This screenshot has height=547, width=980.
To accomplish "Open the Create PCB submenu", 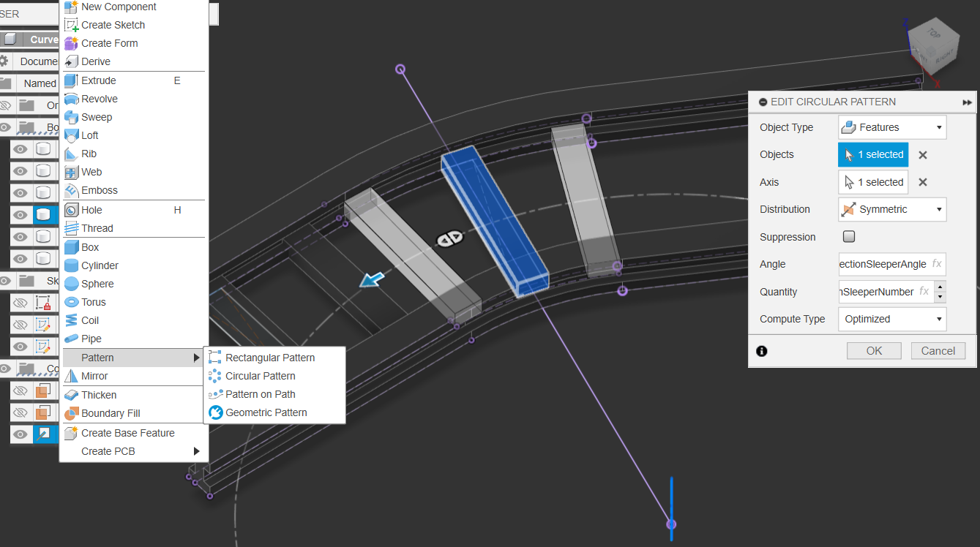I will [132, 451].
